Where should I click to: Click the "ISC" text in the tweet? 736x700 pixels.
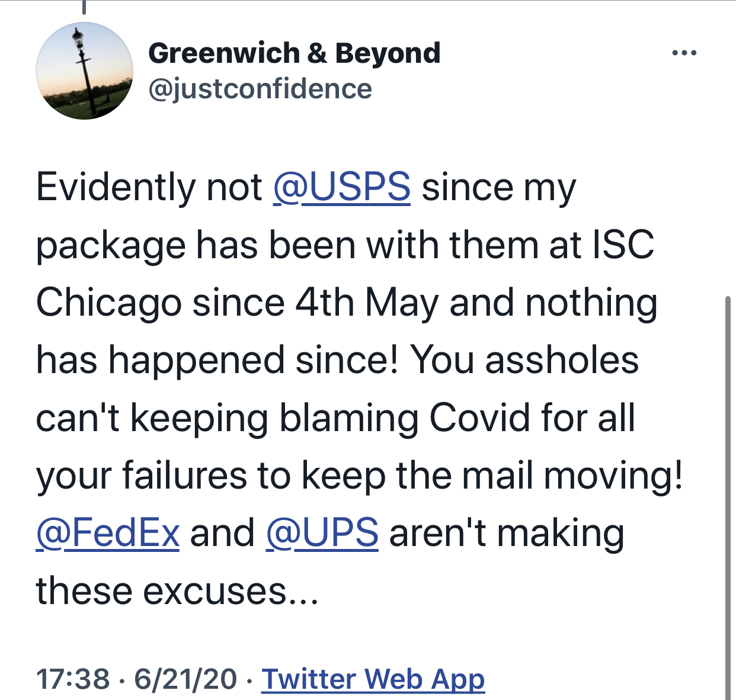[x=623, y=245]
